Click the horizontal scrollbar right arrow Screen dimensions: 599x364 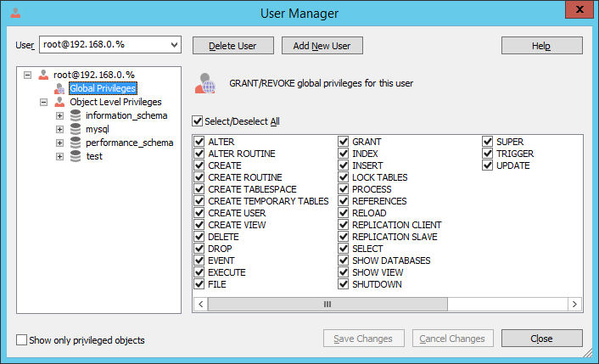click(x=574, y=304)
